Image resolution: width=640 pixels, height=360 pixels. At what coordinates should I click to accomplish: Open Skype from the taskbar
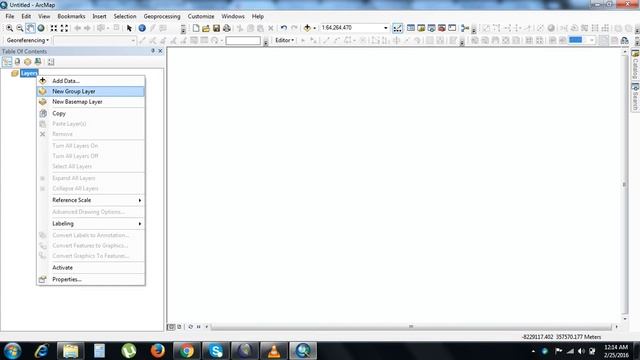(216, 351)
